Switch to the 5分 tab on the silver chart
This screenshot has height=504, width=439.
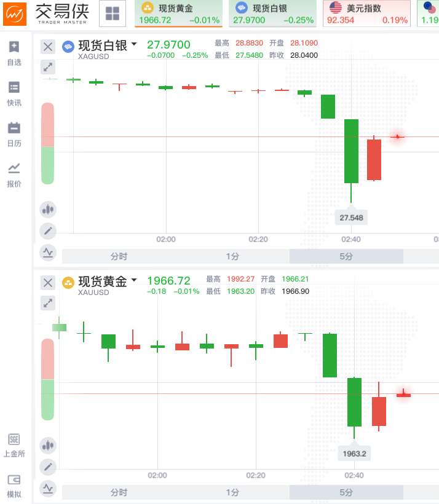coord(346,256)
